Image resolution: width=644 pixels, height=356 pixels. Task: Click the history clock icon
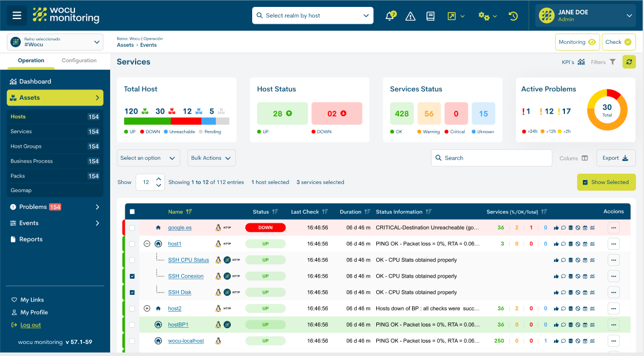513,16
